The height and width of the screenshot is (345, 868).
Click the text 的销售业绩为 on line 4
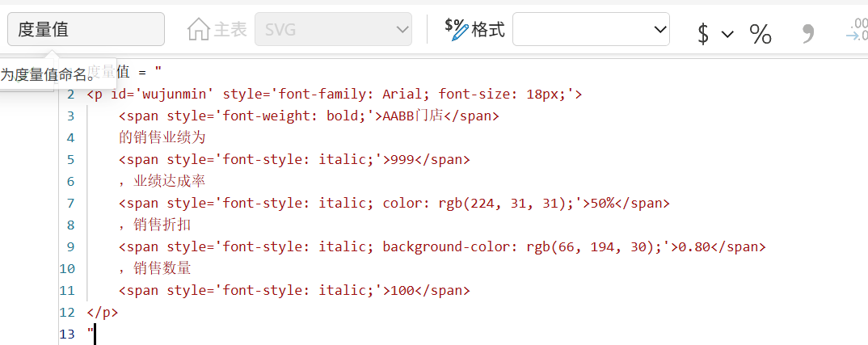pos(162,137)
